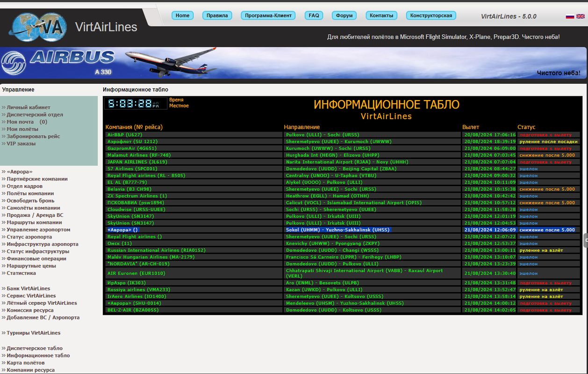The image size is (588, 374).
Task: Open Отдел кадров link
Action: coord(24,187)
